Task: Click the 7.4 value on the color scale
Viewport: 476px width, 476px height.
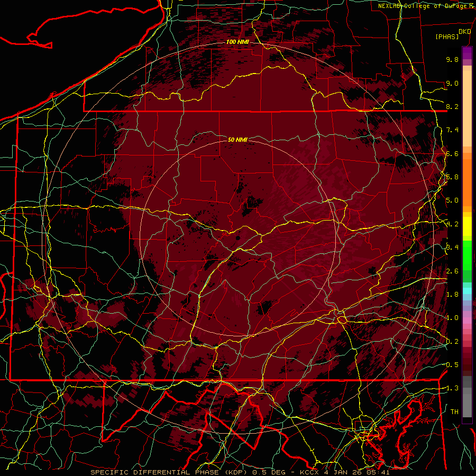Action: click(452, 130)
